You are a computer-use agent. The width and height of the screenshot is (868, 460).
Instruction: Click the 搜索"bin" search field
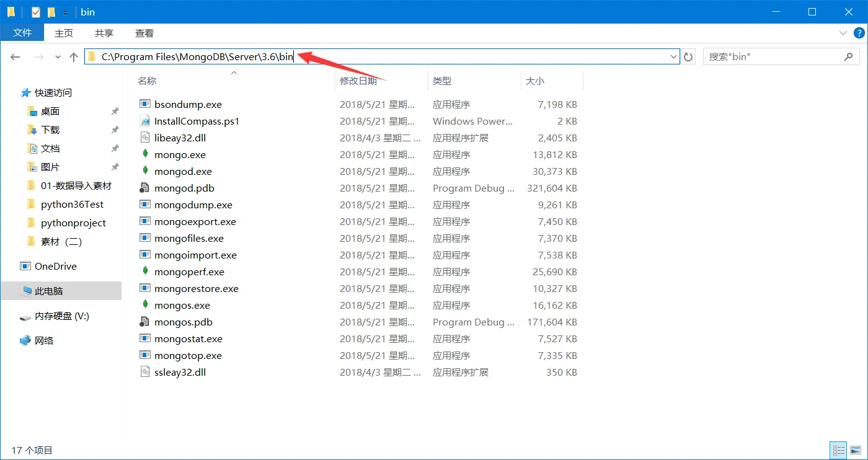coord(774,57)
